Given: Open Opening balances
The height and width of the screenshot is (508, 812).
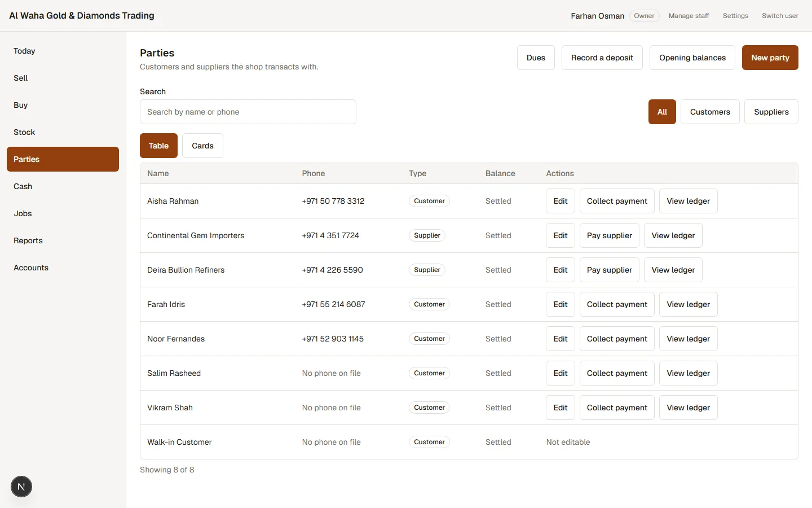Looking at the screenshot, I should (692, 58).
